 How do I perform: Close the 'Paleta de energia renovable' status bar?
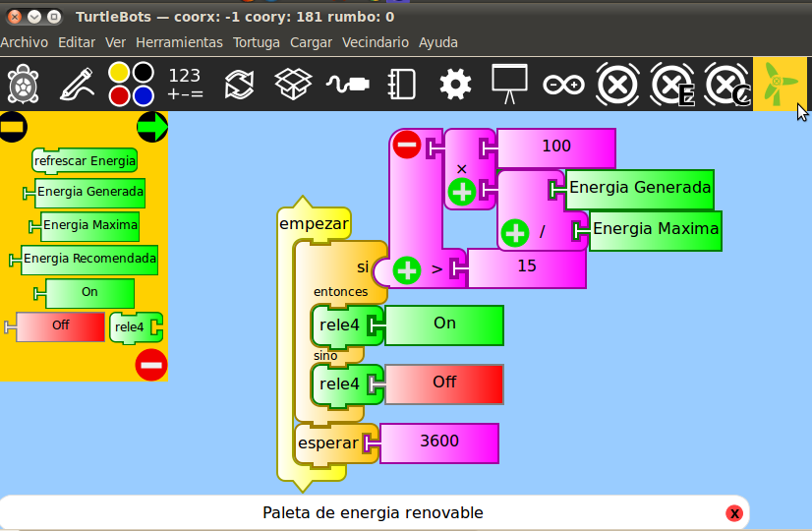pos(733,513)
